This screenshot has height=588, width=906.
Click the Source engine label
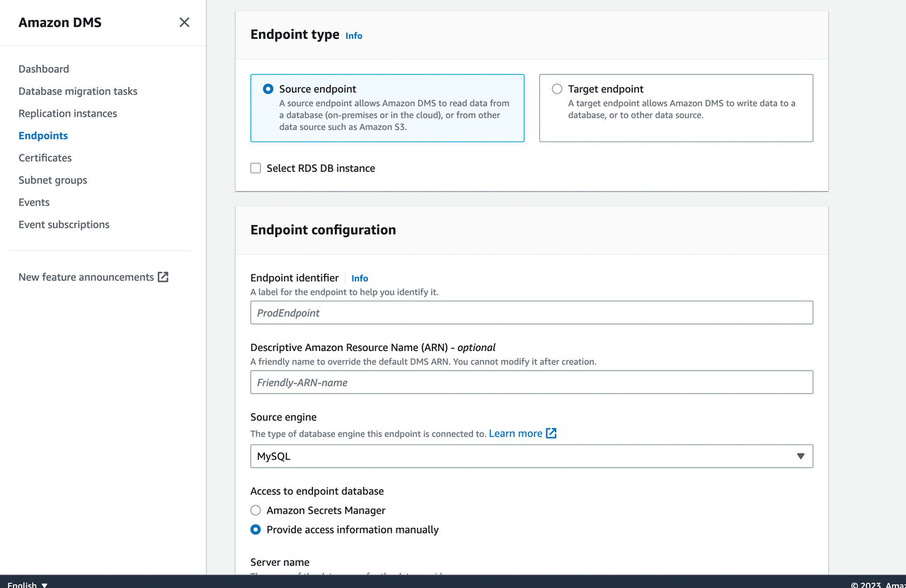284,417
